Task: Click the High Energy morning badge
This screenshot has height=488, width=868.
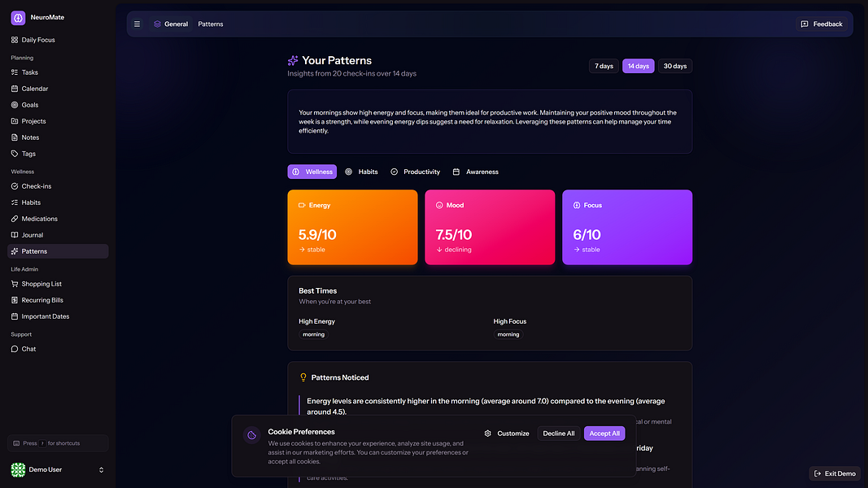Action: tap(313, 334)
